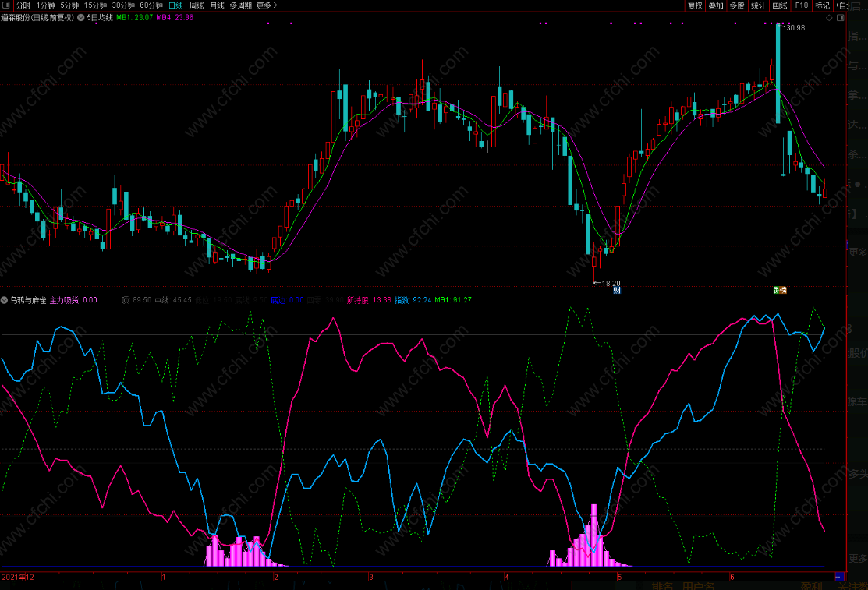The width and height of the screenshot is (868, 590).
Task: Toggle the left sidebar panel icon
Action: click(5, 5)
